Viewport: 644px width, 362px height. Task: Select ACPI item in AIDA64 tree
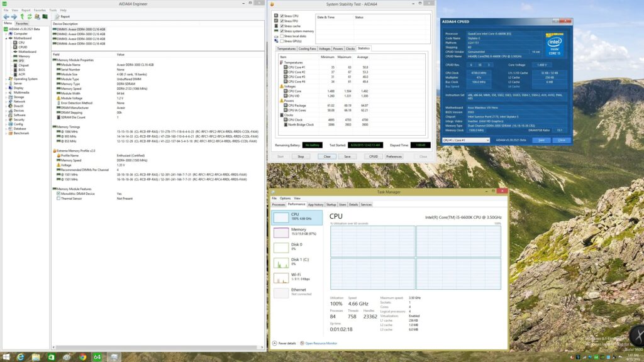[21, 74]
